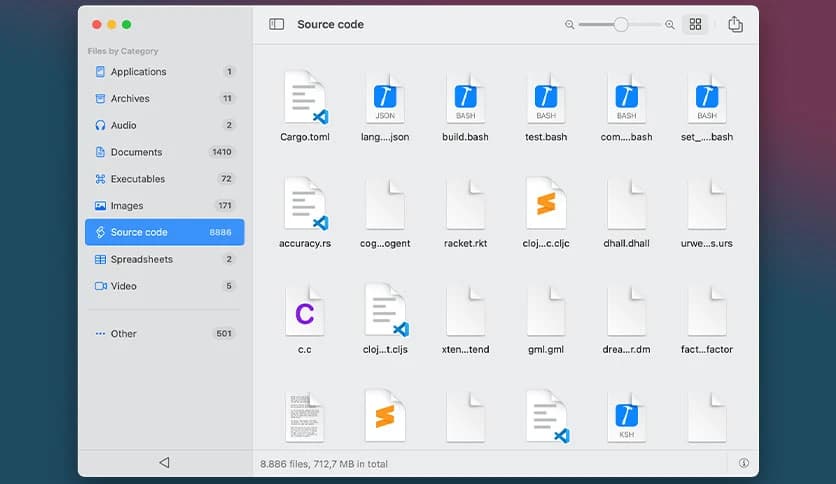The width and height of the screenshot is (836, 484).
Task: Open the info button in status bar
Action: (743, 463)
